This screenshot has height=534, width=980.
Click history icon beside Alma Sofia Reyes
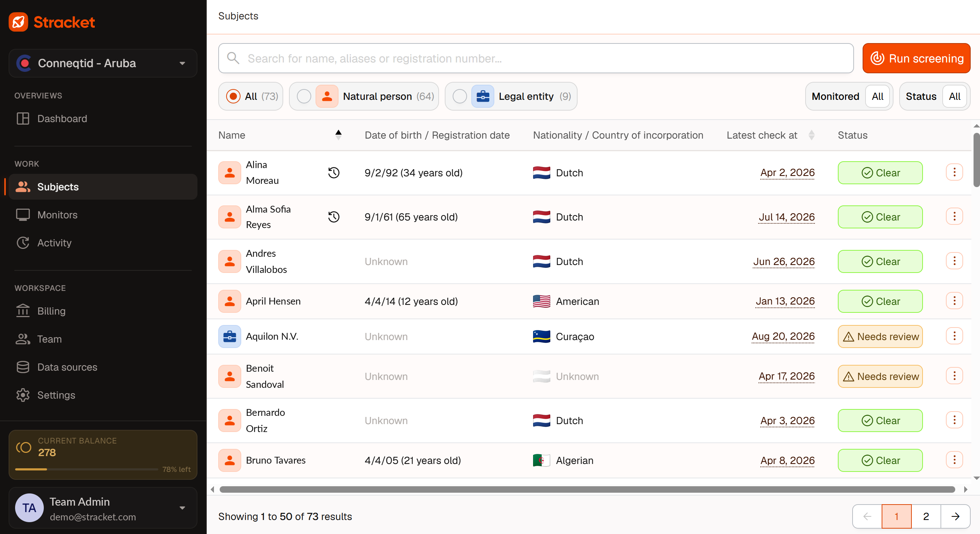(333, 217)
